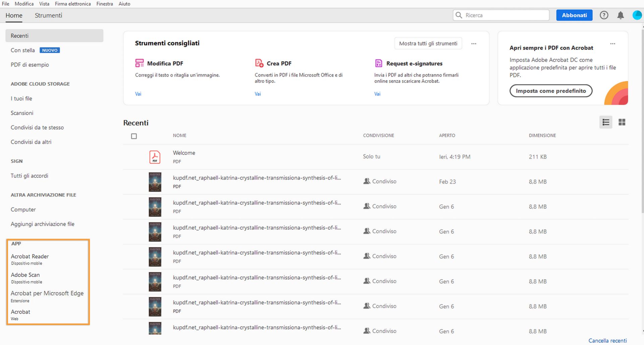644x345 pixels.
Task: Open Adobe Scan mobile app entry
Action: point(26,278)
